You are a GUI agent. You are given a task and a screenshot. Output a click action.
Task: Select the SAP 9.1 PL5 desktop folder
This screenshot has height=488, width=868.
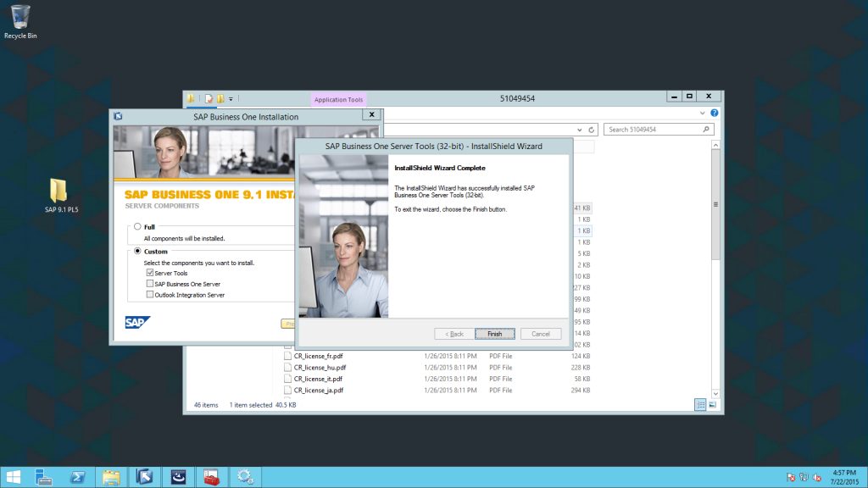coord(61,196)
